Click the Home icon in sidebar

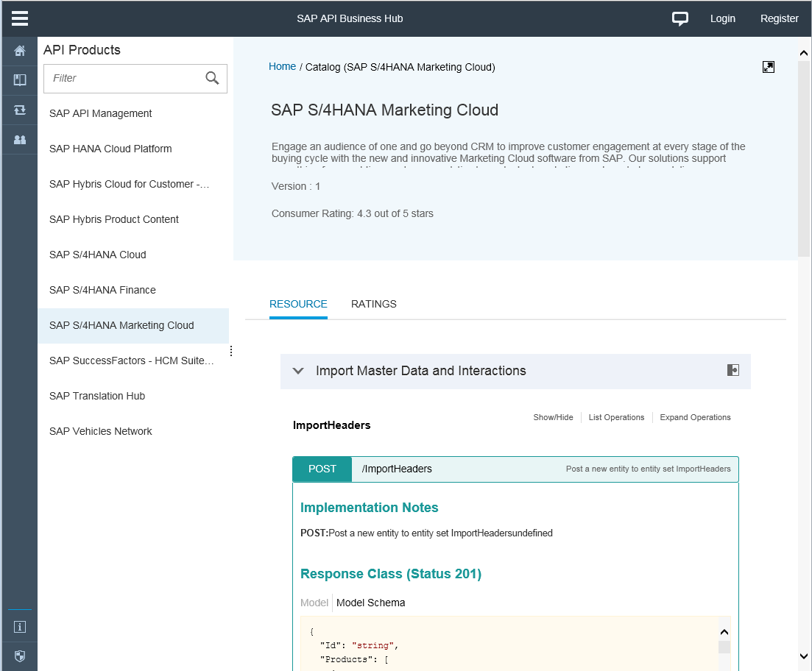coord(20,51)
